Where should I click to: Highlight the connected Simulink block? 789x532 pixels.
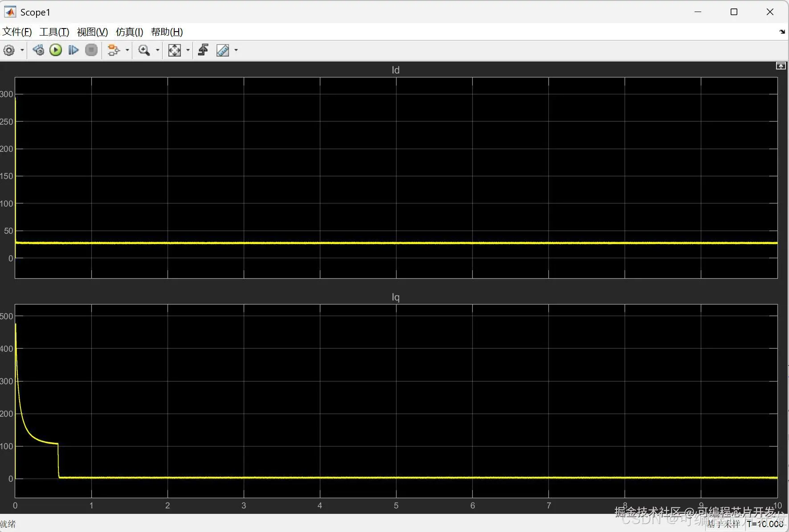[x=114, y=50]
